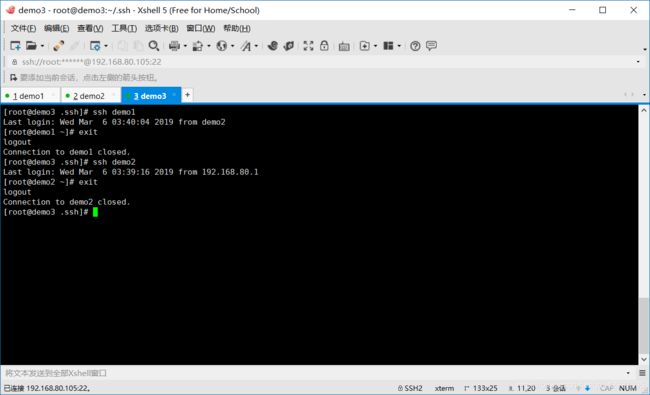The image size is (650, 395).
Task: Open the 编辑(E) menu
Action: click(56, 28)
